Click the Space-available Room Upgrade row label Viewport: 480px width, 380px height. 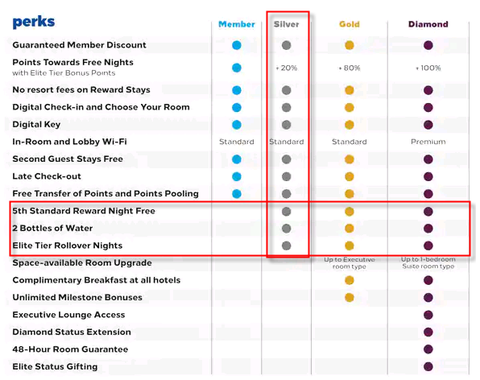(82, 263)
